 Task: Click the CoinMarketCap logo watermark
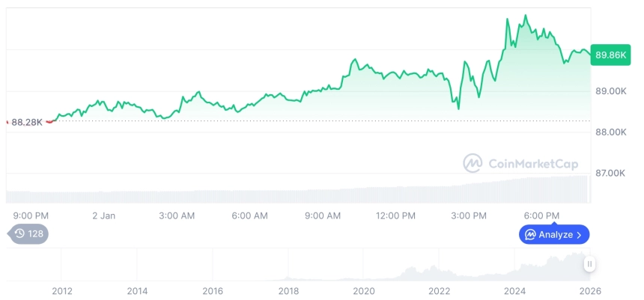tap(472, 163)
